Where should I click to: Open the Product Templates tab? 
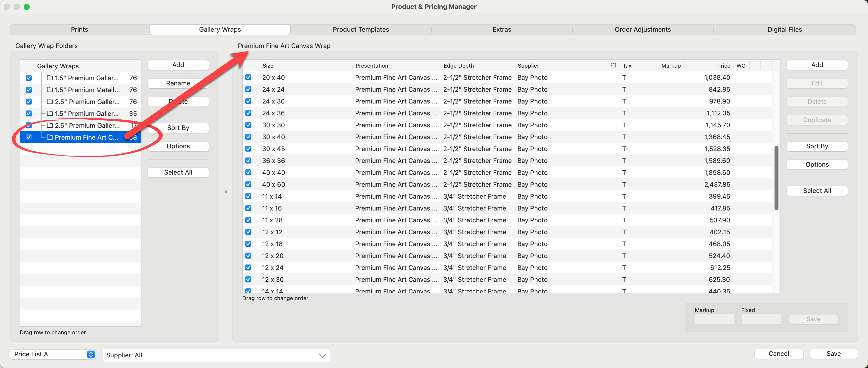pos(361,29)
